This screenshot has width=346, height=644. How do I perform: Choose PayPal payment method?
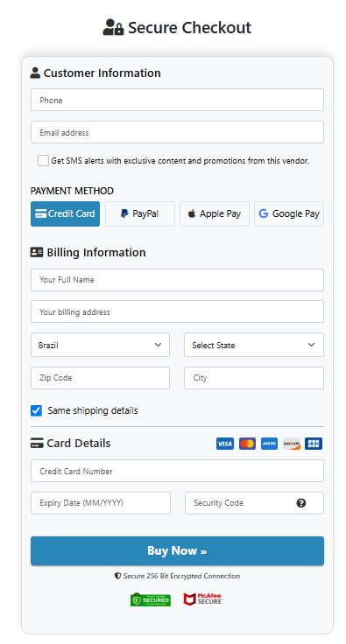(x=140, y=213)
